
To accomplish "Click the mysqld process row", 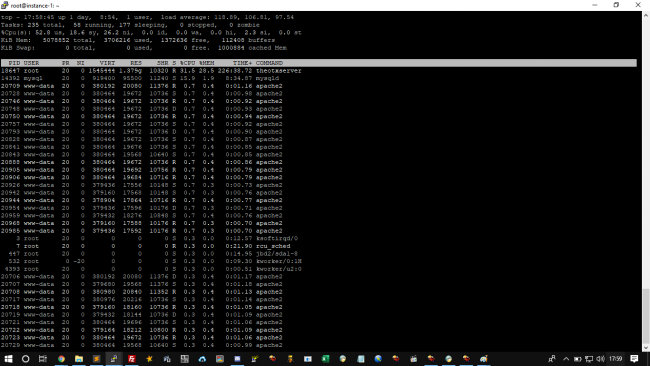I will (140, 78).
